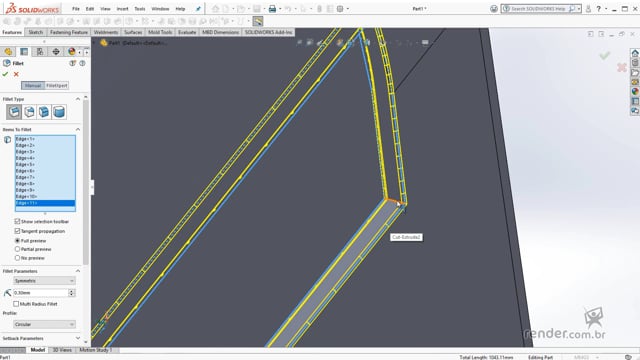The width and height of the screenshot is (640, 360).
Task: Open SOLIDWORKS Resources home in task pane
Action: 635,53
